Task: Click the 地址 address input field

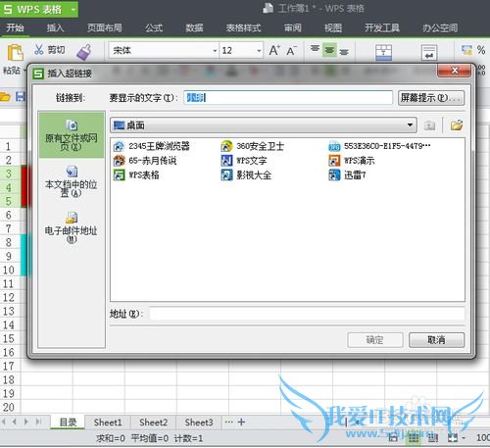Action: click(307, 314)
